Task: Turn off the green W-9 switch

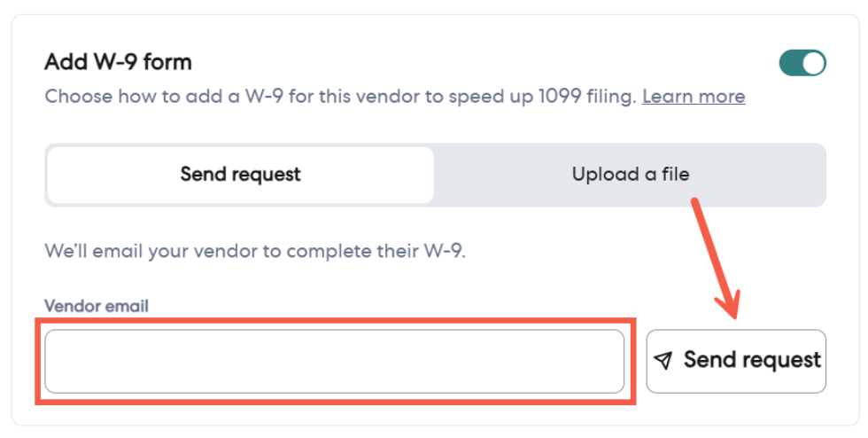Action: [x=802, y=63]
